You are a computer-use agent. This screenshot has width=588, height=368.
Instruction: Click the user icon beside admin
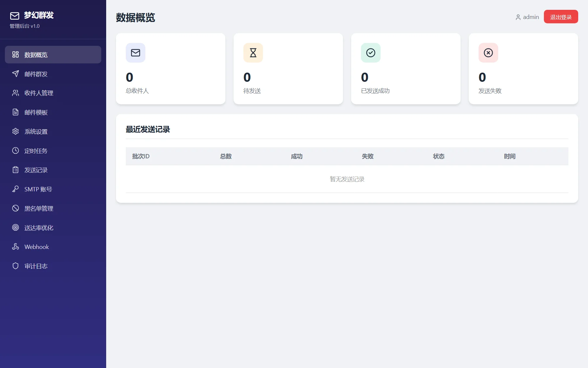coord(518,17)
